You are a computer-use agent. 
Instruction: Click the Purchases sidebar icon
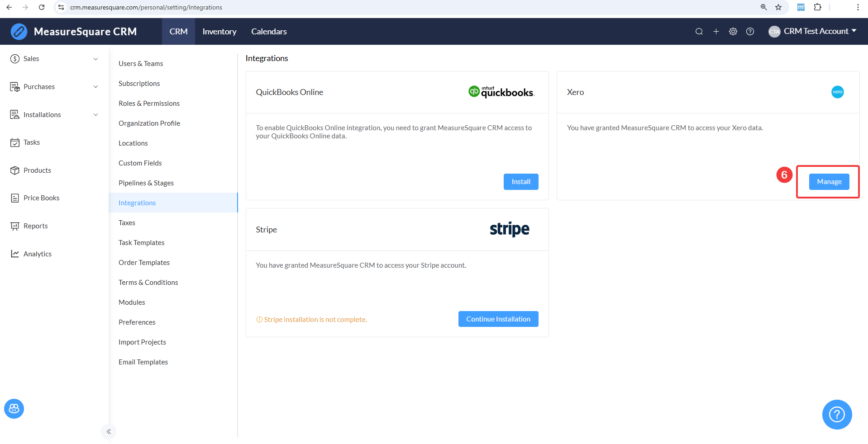tap(15, 87)
